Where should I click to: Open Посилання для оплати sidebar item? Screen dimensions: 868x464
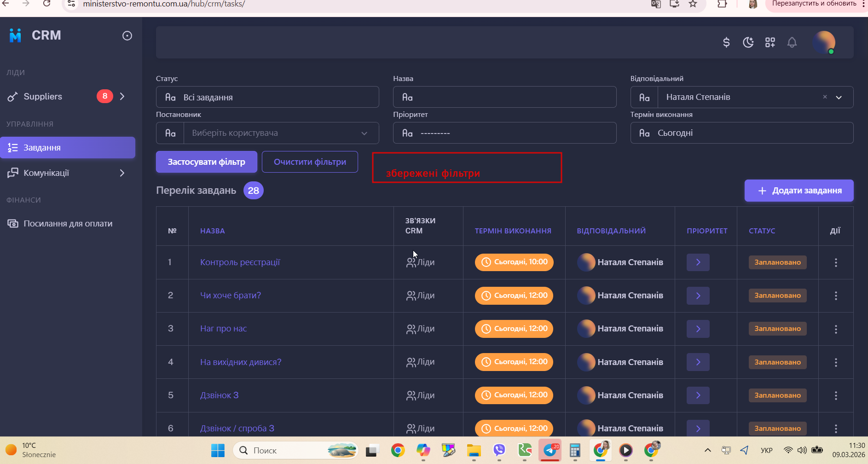click(x=68, y=224)
